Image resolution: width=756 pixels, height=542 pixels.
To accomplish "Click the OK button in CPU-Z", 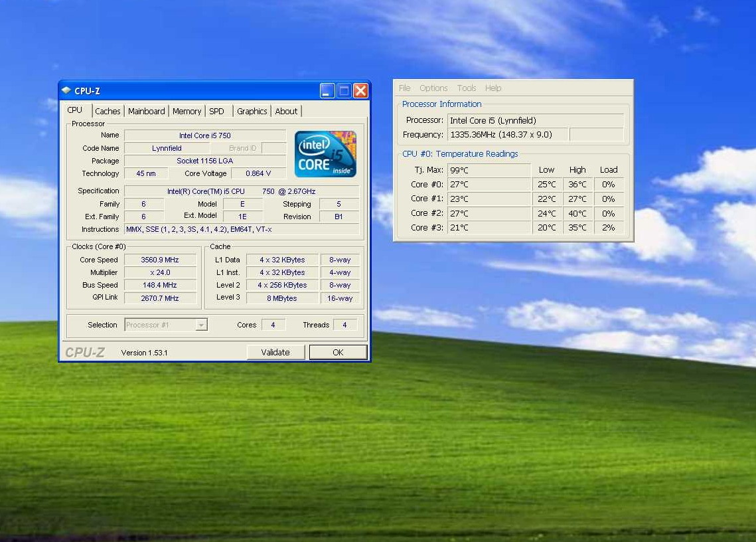I will point(338,352).
